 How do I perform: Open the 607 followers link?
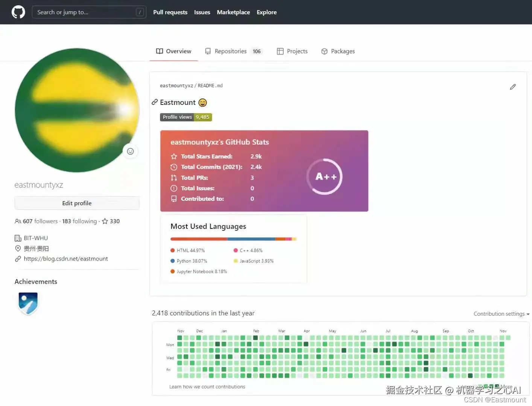click(x=36, y=221)
